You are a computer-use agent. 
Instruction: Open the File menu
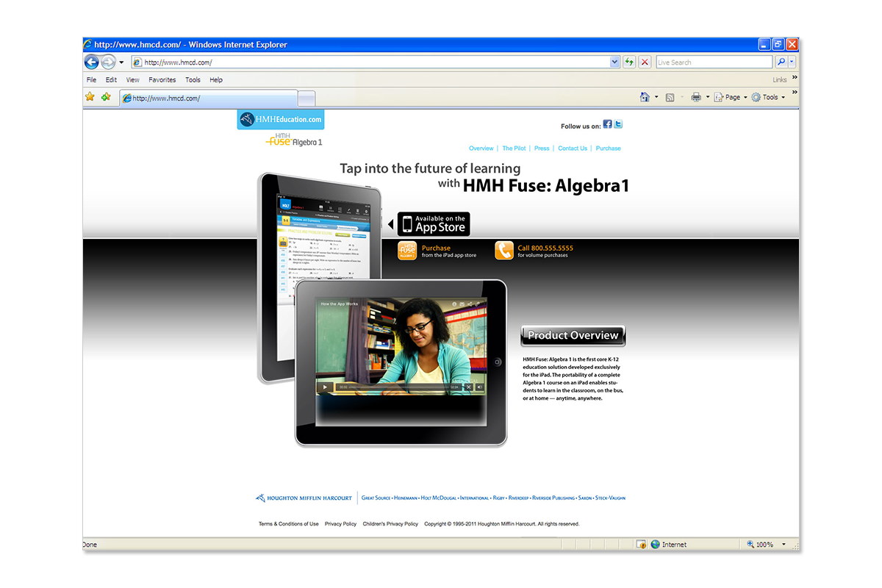91,80
